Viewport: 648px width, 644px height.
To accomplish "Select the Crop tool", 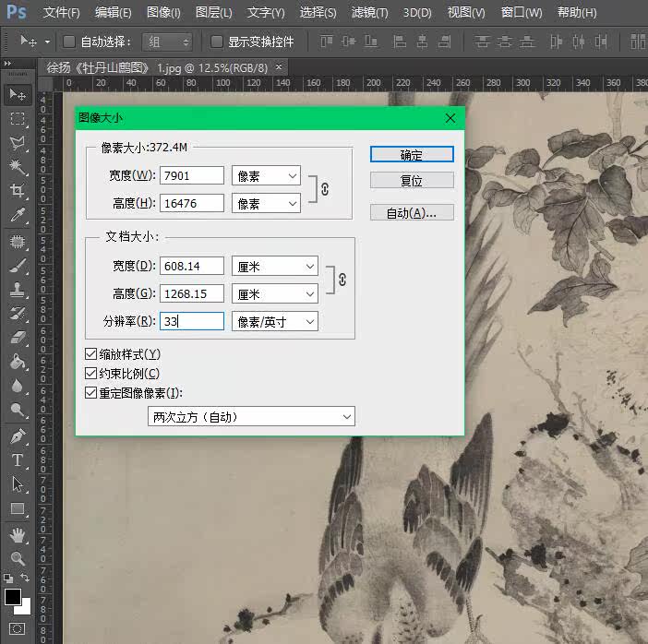I will 18,190.
